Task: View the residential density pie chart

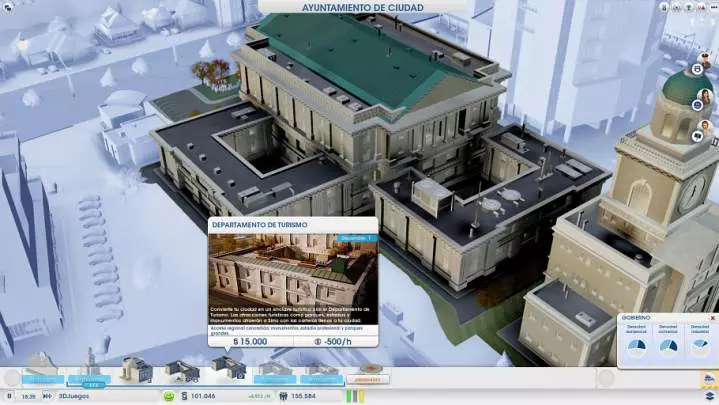Action: point(636,347)
